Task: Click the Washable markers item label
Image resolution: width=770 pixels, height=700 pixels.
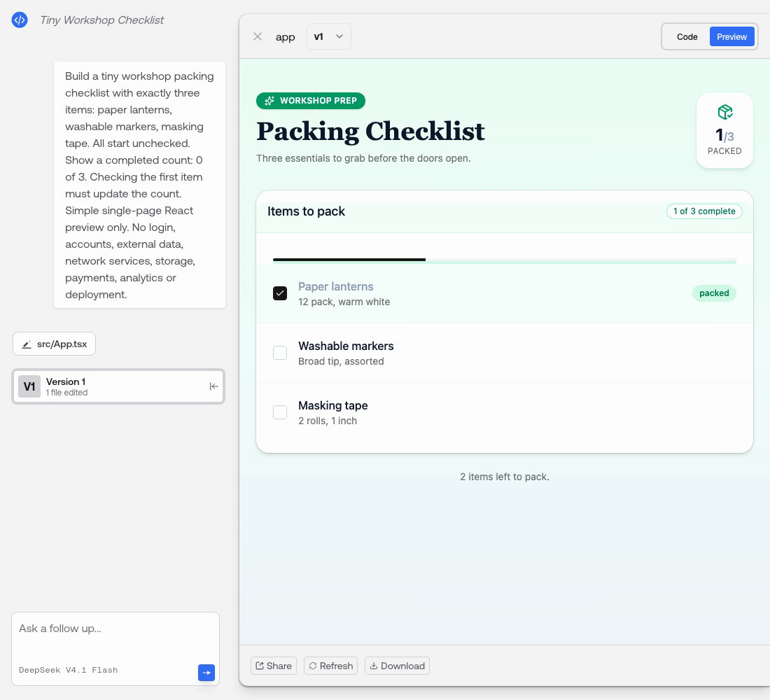Action: click(346, 346)
